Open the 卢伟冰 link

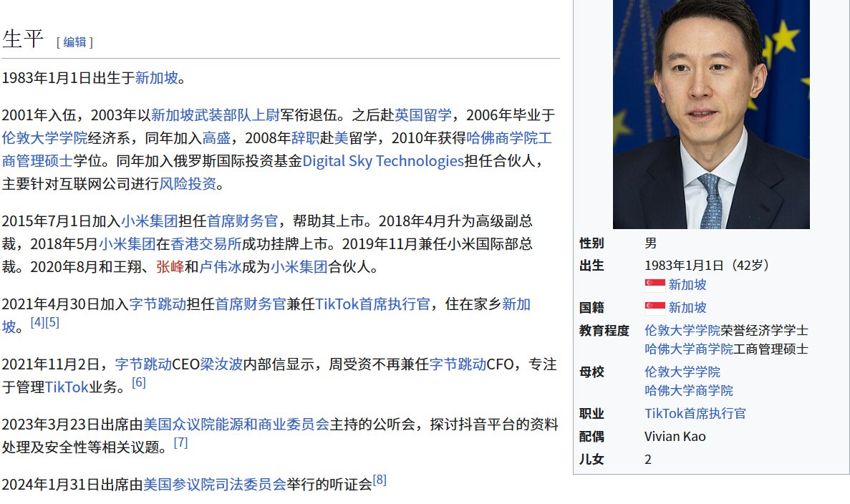(220, 266)
